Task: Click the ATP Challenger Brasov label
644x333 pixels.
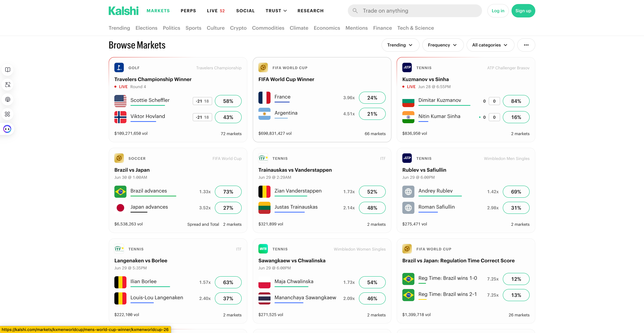Action: coord(508,68)
